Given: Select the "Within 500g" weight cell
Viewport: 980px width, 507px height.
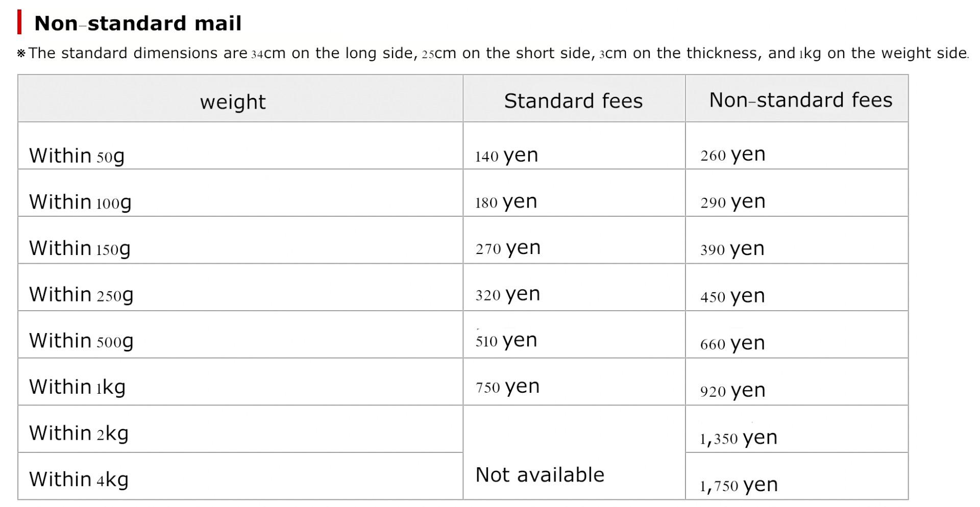Looking at the screenshot, I should click(81, 341).
